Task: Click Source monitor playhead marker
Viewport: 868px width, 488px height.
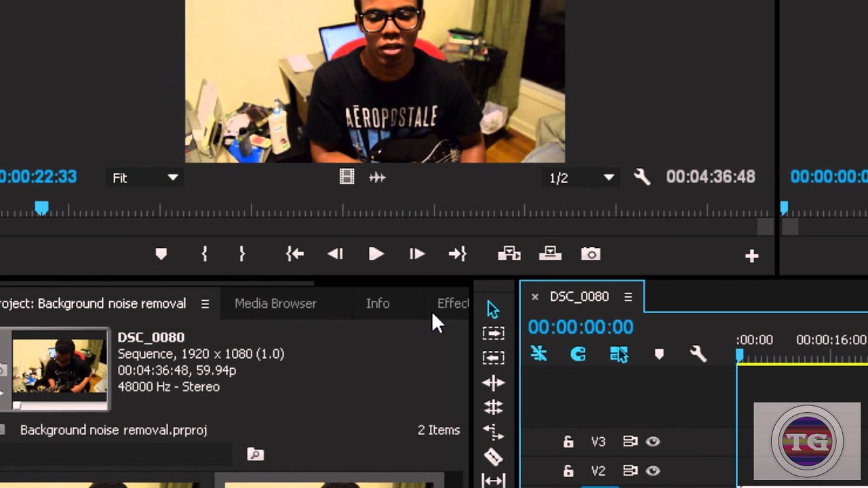Action: tap(41, 207)
